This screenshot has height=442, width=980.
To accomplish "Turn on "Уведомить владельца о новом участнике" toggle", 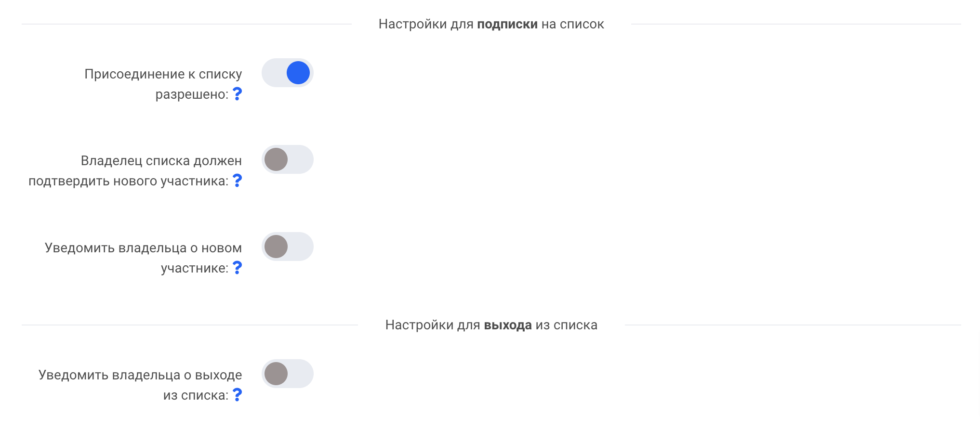I will [x=288, y=247].
